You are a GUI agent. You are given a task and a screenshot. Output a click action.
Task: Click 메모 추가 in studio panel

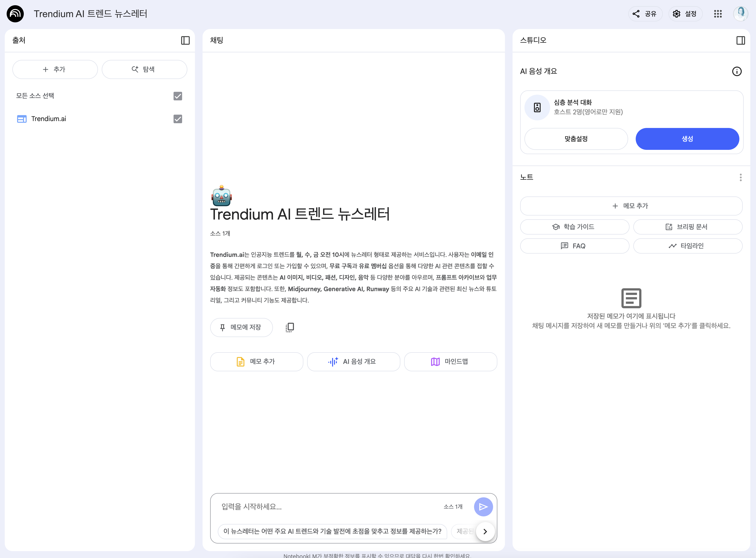[631, 206]
